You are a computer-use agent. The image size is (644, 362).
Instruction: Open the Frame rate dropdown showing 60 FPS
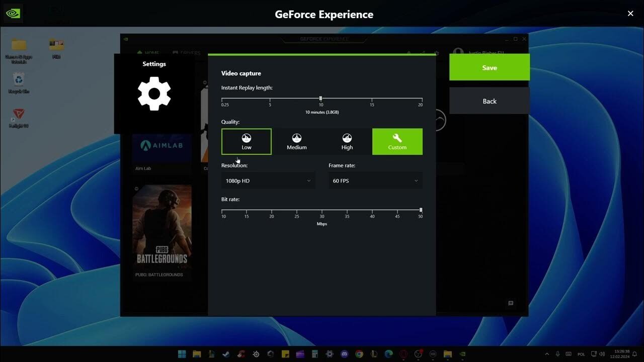coord(375,180)
